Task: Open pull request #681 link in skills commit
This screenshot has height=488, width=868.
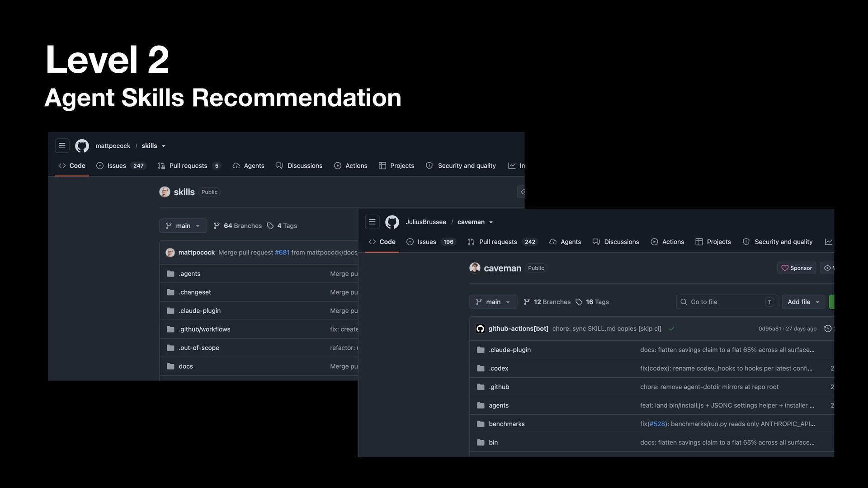Action: (282, 253)
